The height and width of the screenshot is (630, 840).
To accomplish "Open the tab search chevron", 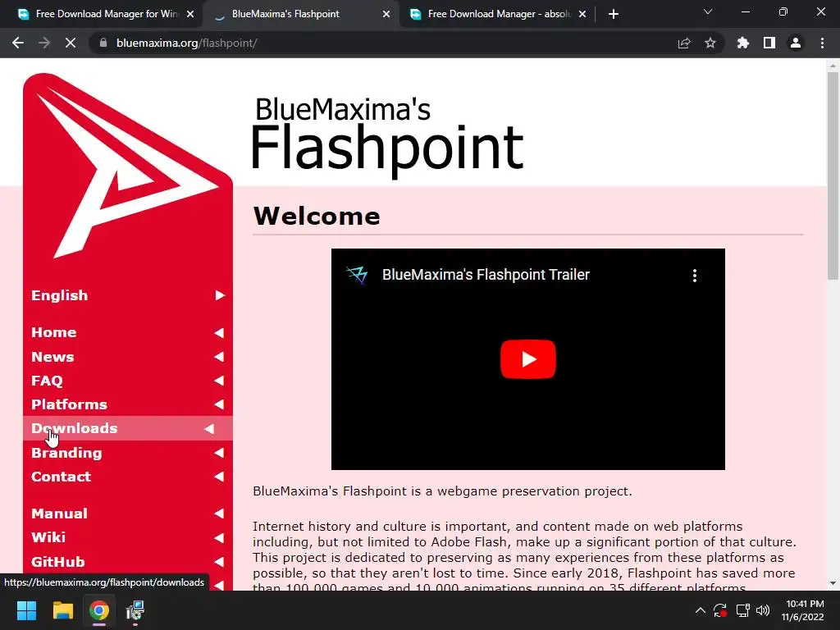I will click(x=708, y=11).
